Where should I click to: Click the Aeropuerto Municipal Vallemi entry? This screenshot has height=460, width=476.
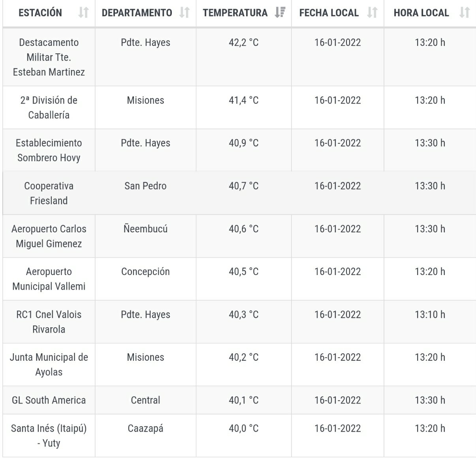tap(49, 279)
